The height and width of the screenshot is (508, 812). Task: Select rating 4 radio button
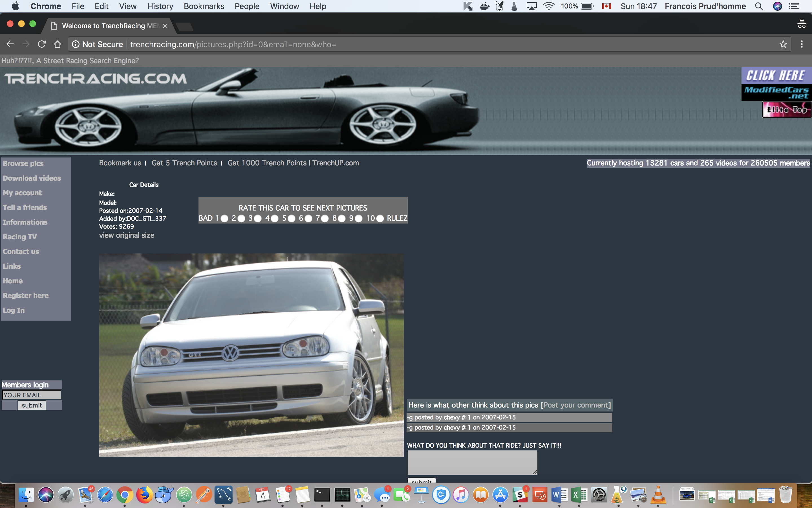274,218
